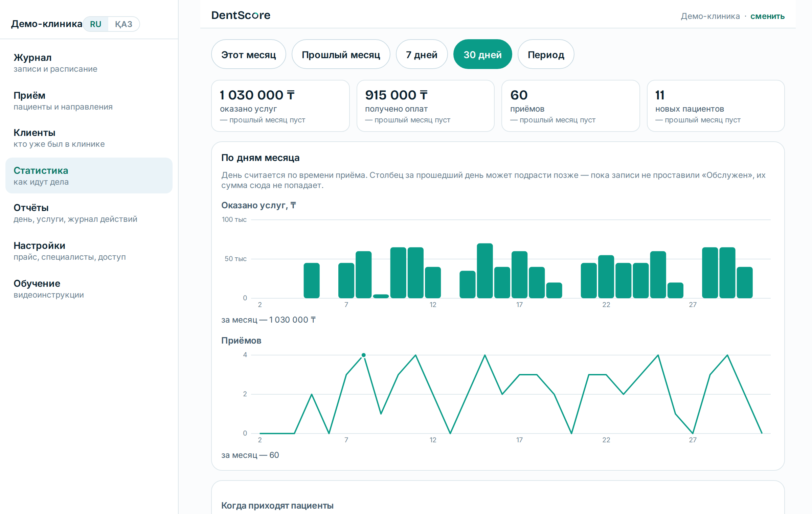812x514 pixels.
Task: Select the Этот месяц filter
Action: (249, 54)
